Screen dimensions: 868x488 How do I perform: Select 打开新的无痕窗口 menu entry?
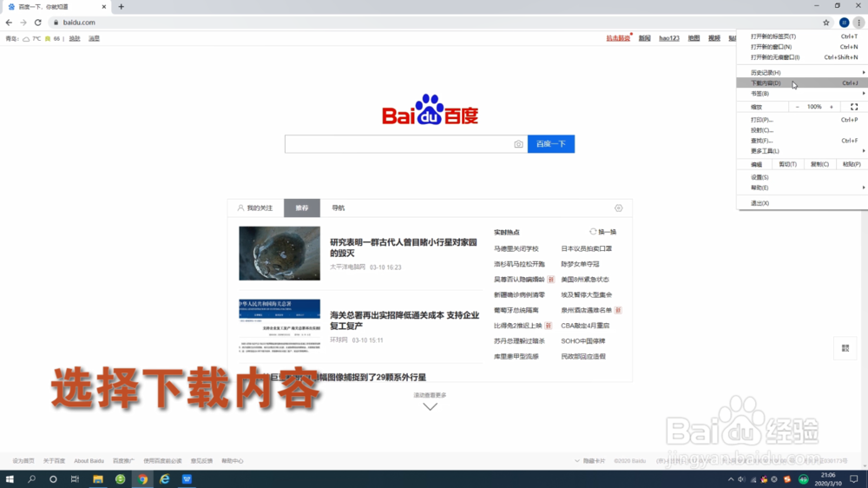pyautogui.click(x=802, y=57)
